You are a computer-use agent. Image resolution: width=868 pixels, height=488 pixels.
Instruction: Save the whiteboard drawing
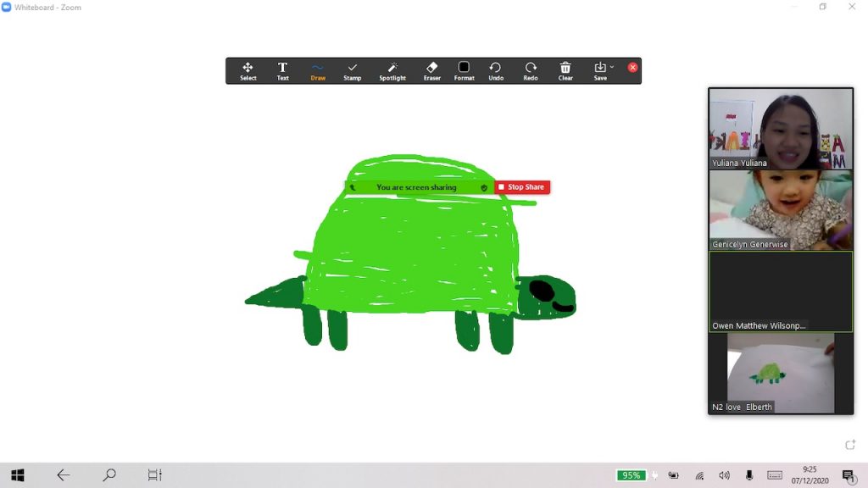coord(599,70)
